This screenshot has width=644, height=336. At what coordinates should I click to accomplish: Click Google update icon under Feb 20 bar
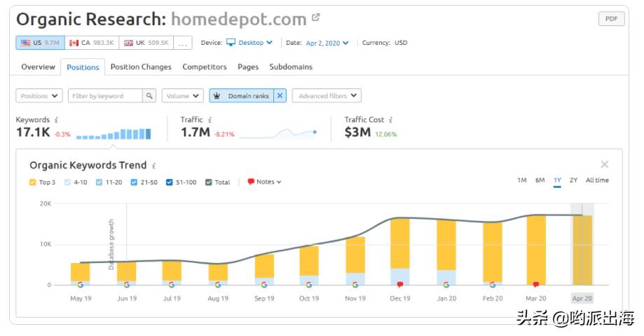point(493,285)
